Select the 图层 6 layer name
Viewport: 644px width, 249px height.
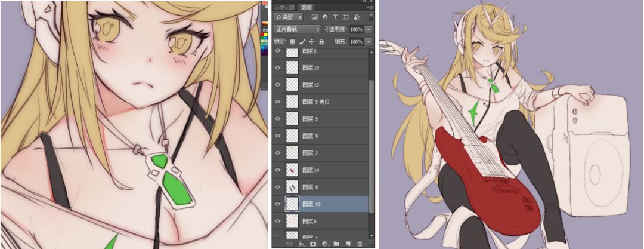tap(309, 51)
